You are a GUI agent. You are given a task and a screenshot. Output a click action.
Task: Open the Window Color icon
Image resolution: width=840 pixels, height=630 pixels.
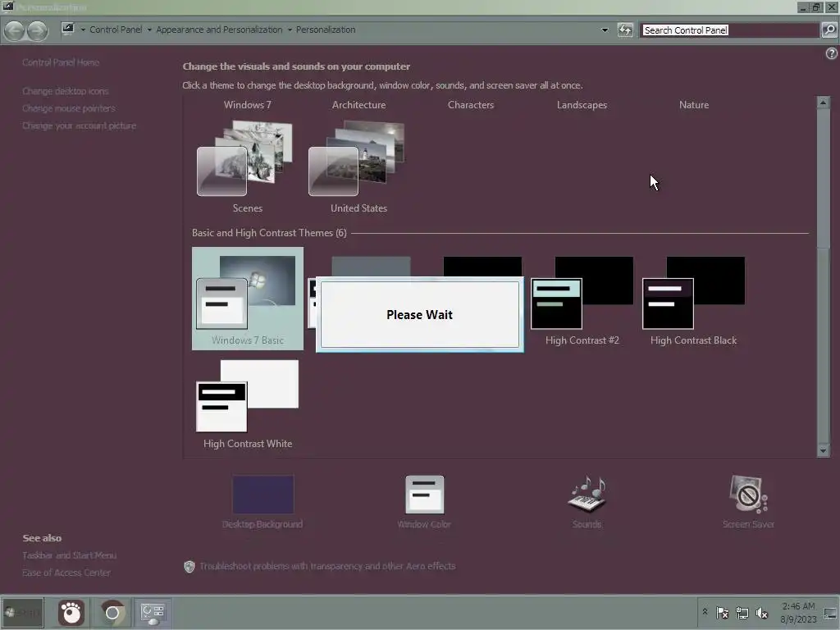click(x=424, y=495)
